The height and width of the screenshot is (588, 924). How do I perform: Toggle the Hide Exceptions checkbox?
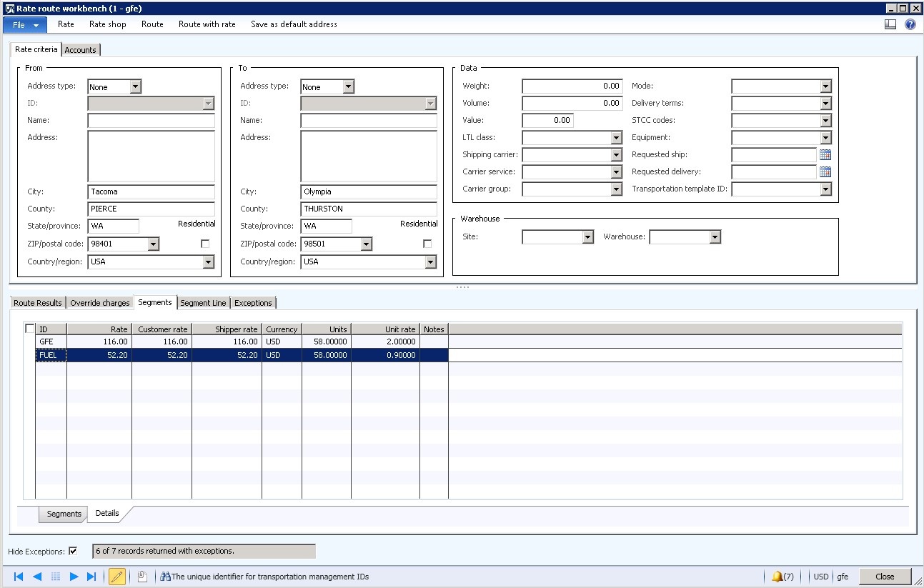[x=73, y=552]
